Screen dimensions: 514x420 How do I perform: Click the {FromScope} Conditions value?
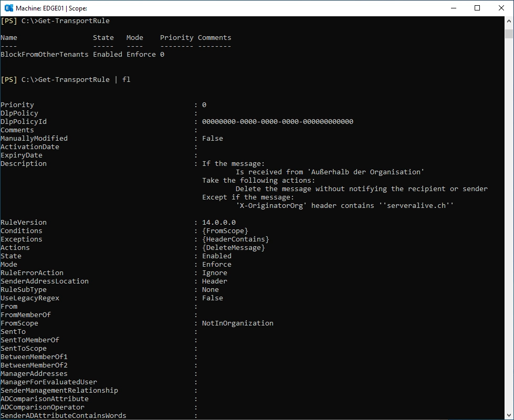tap(225, 231)
